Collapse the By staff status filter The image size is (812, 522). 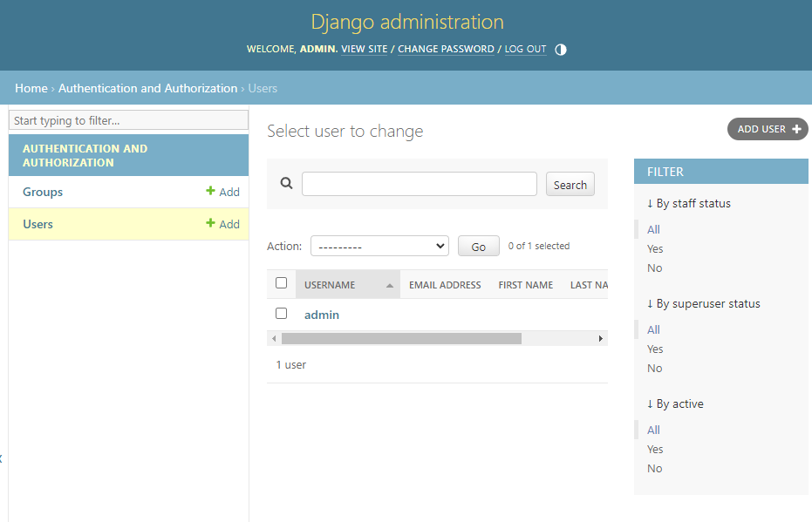coord(689,203)
